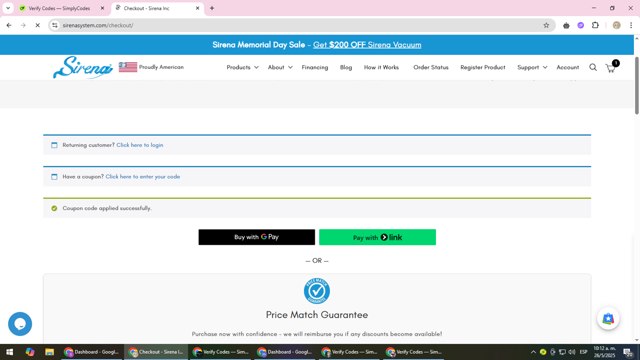Click the Price Match Guarantee badge
Screen dimensions: 640x360
tap(317, 291)
